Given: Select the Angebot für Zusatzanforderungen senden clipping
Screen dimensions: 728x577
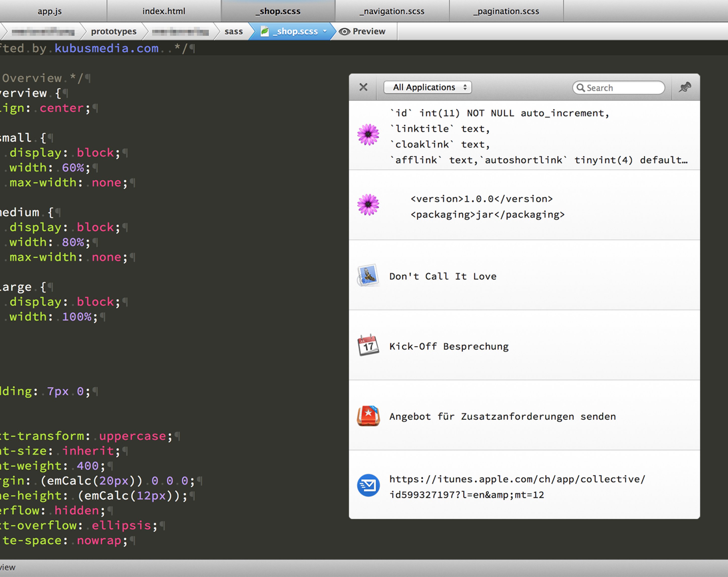Looking at the screenshot, I should tap(502, 416).
